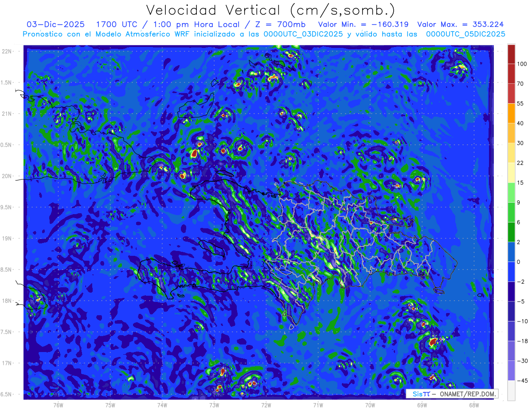The image size is (532, 411).
Task: Click the colorbar value '-45'
Action: (x=522, y=380)
